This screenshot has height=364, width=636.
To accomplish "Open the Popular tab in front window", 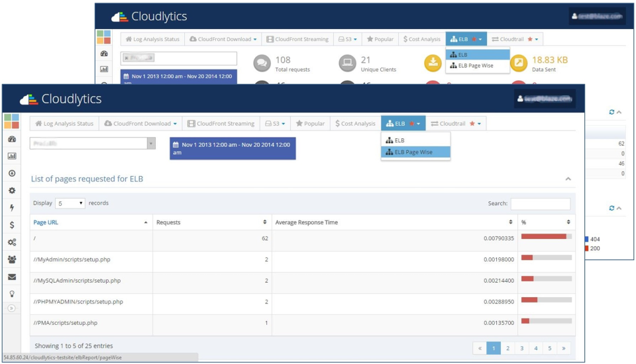I will coord(310,124).
